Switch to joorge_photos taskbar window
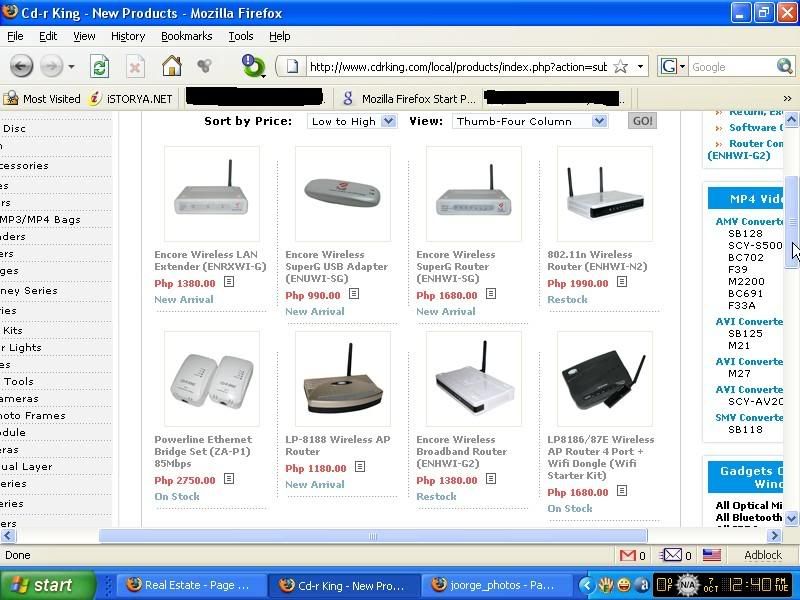This screenshot has width=800, height=600. click(x=496, y=585)
